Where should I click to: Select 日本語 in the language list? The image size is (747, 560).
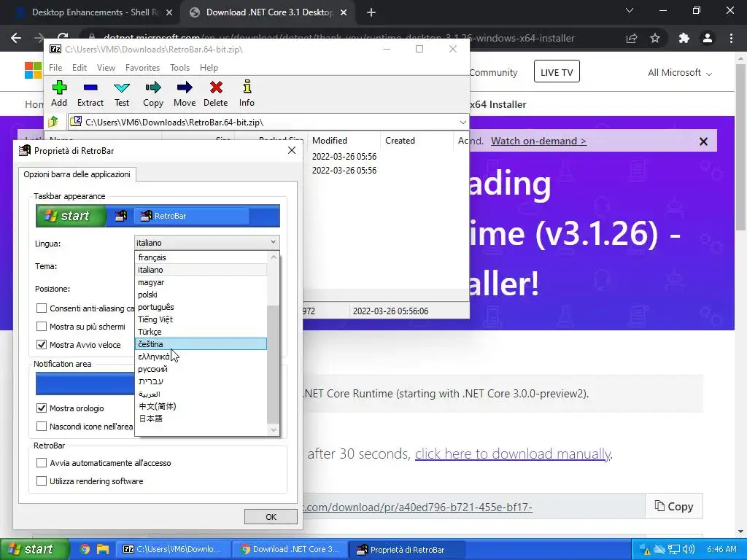pos(201,418)
